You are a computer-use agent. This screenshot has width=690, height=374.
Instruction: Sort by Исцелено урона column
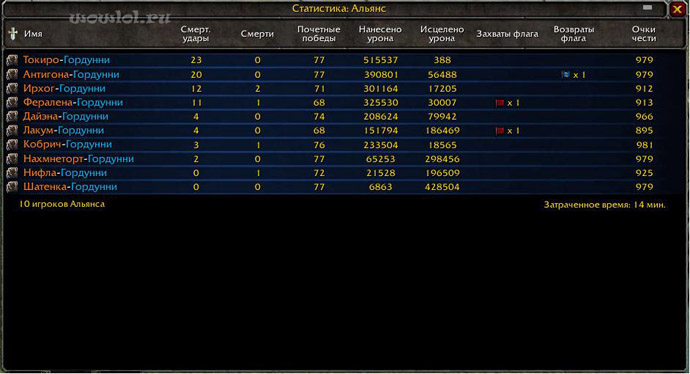[442, 34]
